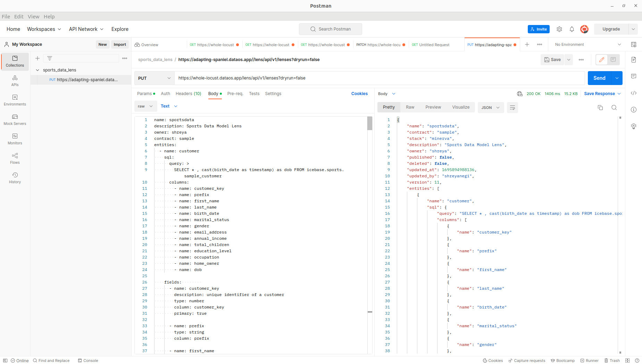
Task: Open the Flows sidebar panel
Action: (15, 159)
